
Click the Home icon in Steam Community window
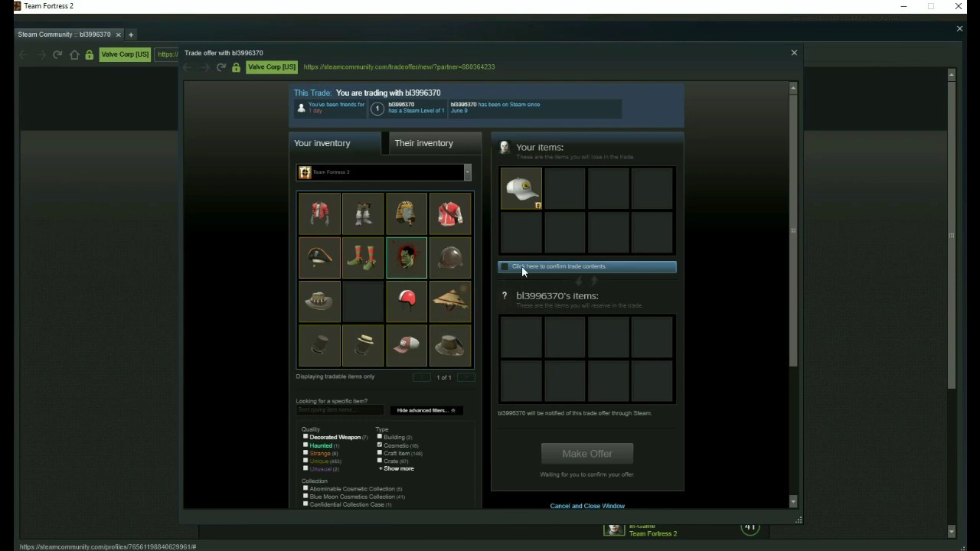click(x=74, y=55)
